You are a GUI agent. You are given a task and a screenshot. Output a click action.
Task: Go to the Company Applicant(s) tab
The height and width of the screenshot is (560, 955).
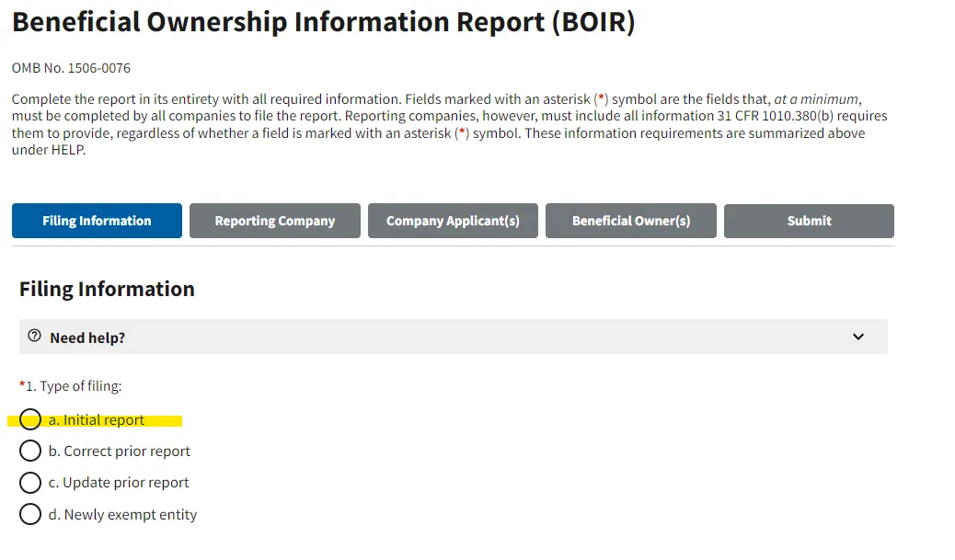[x=453, y=221]
